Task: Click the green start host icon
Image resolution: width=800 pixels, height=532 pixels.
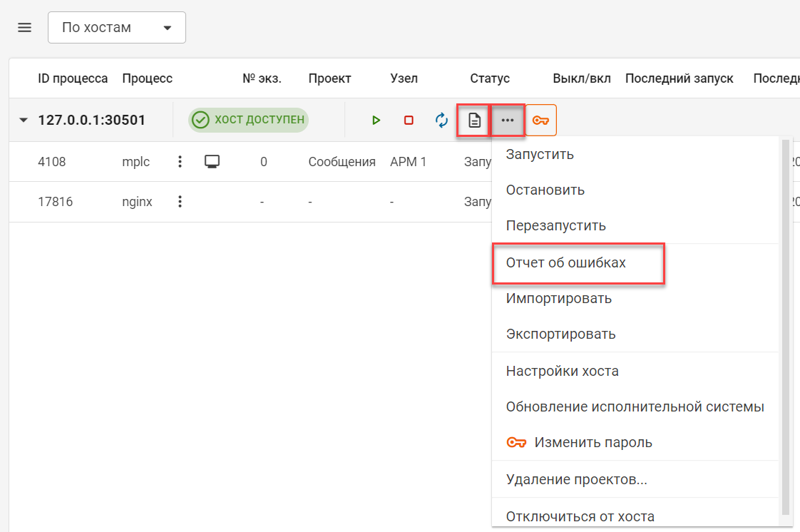Action: [x=376, y=121]
